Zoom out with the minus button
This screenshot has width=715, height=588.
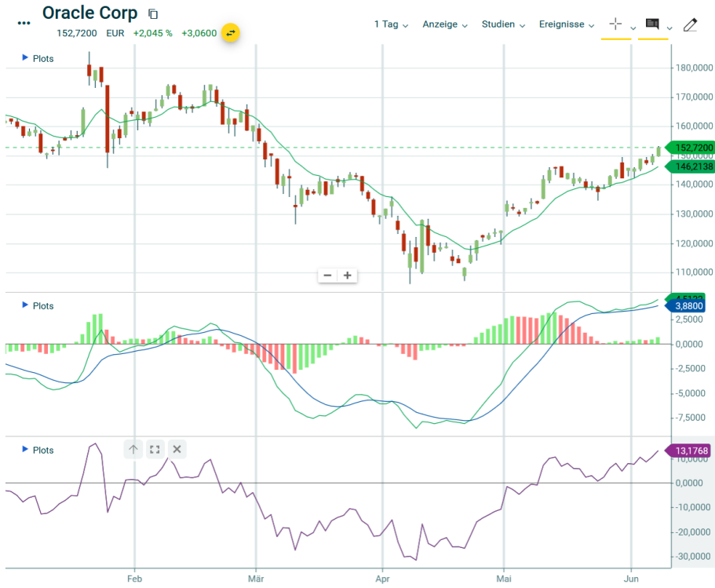click(327, 275)
